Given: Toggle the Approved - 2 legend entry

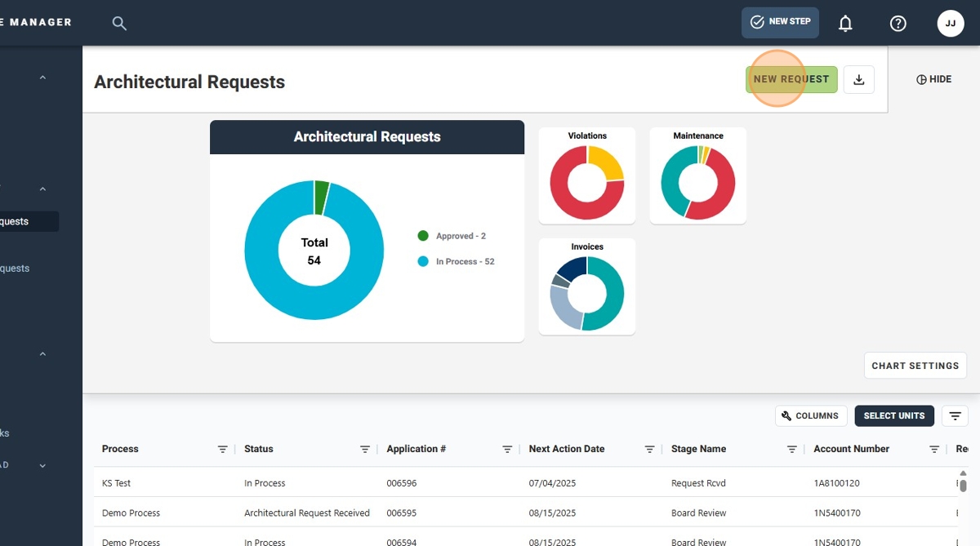Looking at the screenshot, I should click(x=452, y=236).
